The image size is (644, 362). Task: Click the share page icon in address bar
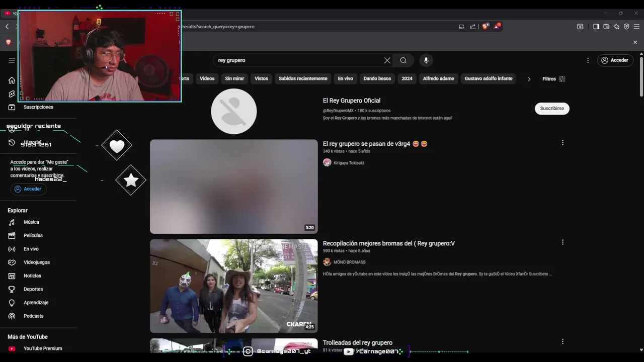click(473, 27)
